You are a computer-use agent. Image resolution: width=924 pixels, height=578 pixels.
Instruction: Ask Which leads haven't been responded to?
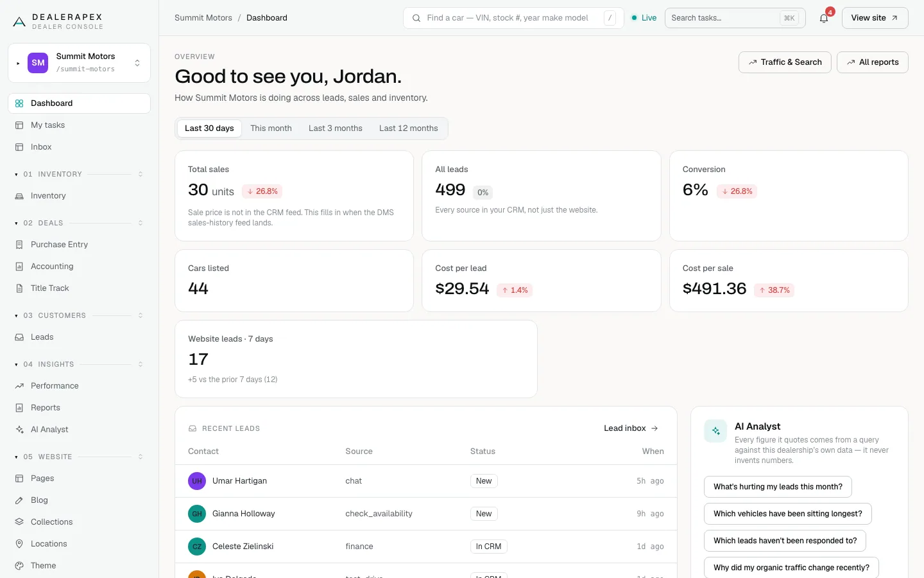pos(785,541)
